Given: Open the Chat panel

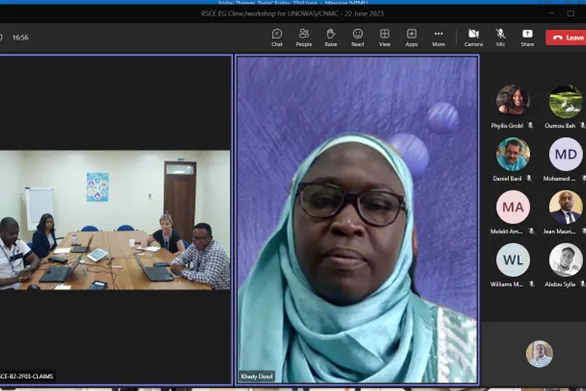Looking at the screenshot, I should coord(277,38).
